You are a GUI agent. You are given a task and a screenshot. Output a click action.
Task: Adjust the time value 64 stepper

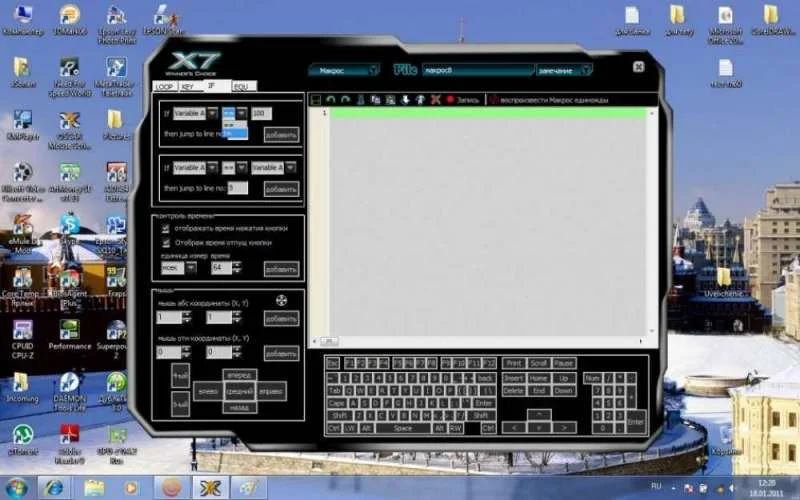coord(237,267)
